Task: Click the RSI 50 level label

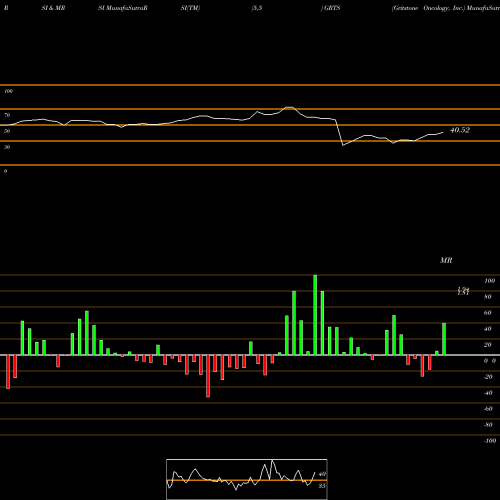Action: coord(7,131)
